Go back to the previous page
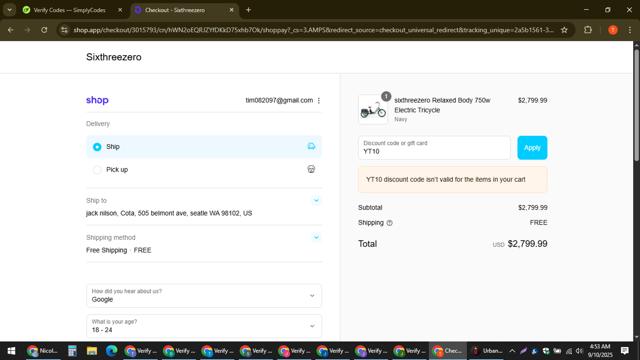 [11, 30]
